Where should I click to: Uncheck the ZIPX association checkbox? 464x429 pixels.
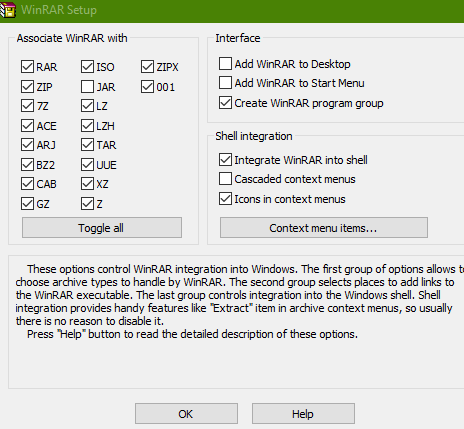point(147,67)
